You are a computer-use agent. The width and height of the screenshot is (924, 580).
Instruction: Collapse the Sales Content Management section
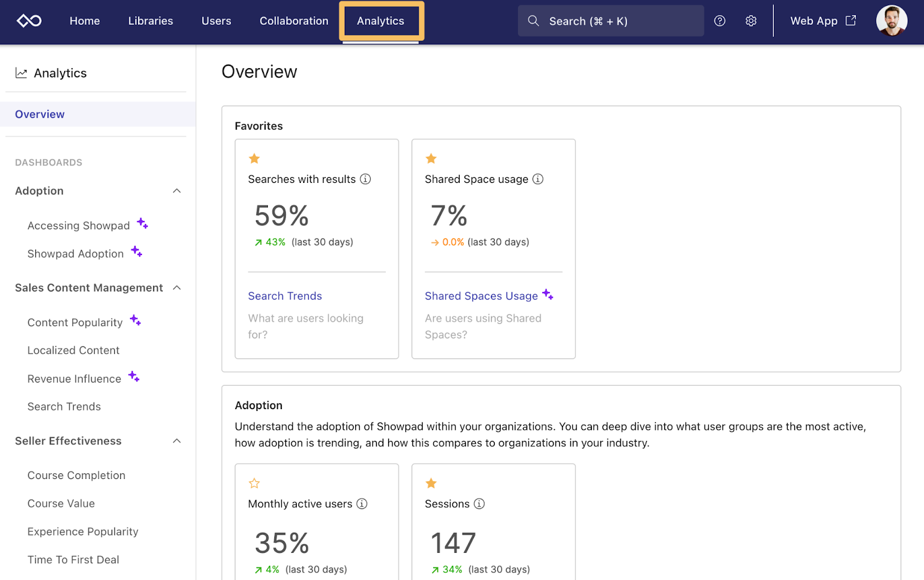point(177,287)
